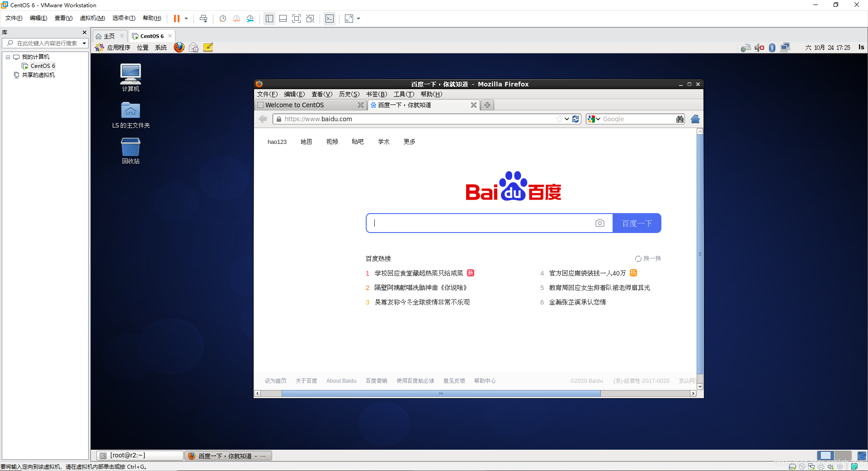This screenshot has height=471, width=868.
Task: Toggle the thumbnail bar view in VMware
Action: (x=283, y=19)
